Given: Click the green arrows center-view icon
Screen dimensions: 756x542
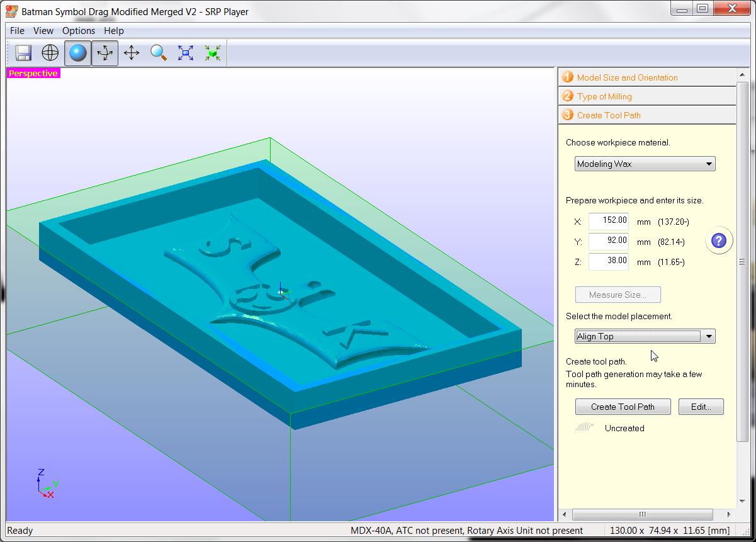Looking at the screenshot, I should pyautogui.click(x=213, y=53).
